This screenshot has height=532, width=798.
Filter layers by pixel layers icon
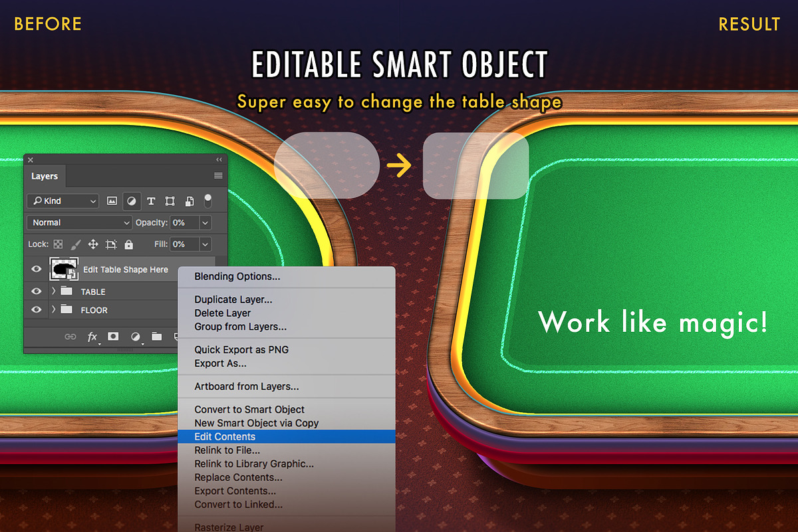pos(112,201)
